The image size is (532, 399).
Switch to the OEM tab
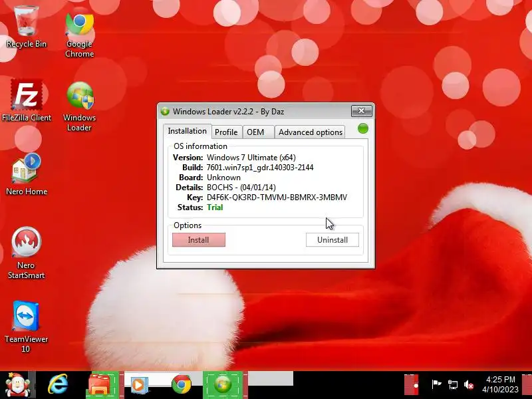click(258, 132)
